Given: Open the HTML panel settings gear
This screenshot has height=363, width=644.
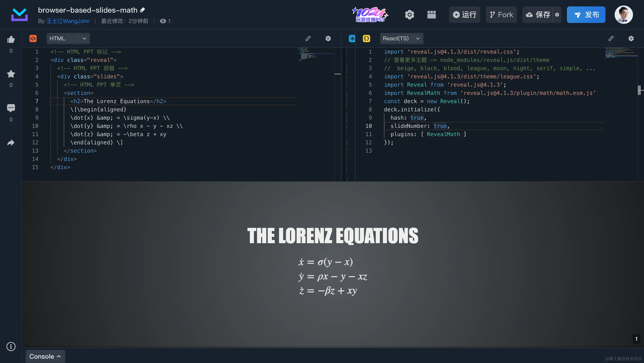Looking at the screenshot, I should 328,38.
